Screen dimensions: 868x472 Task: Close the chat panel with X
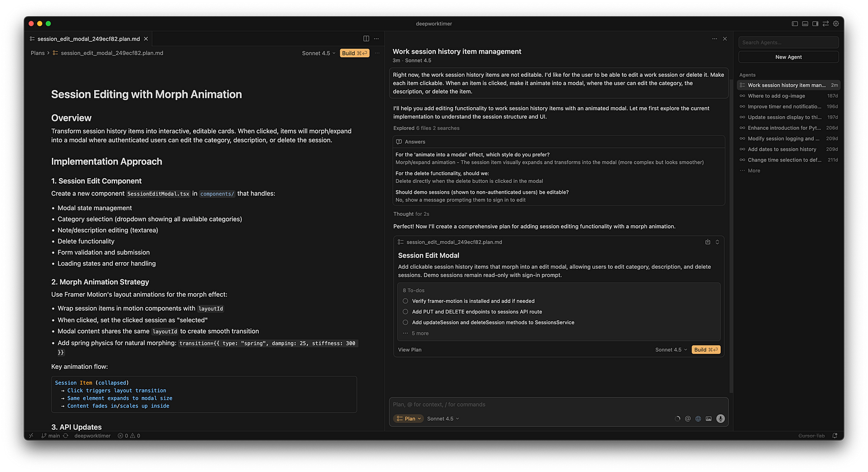coord(725,39)
